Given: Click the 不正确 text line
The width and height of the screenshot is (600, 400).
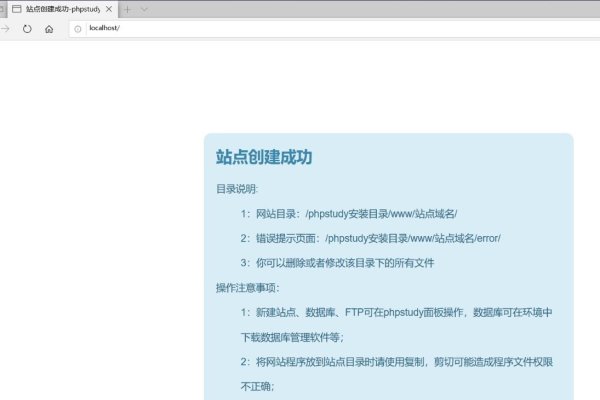Looking at the screenshot, I should pyautogui.click(x=258, y=387).
